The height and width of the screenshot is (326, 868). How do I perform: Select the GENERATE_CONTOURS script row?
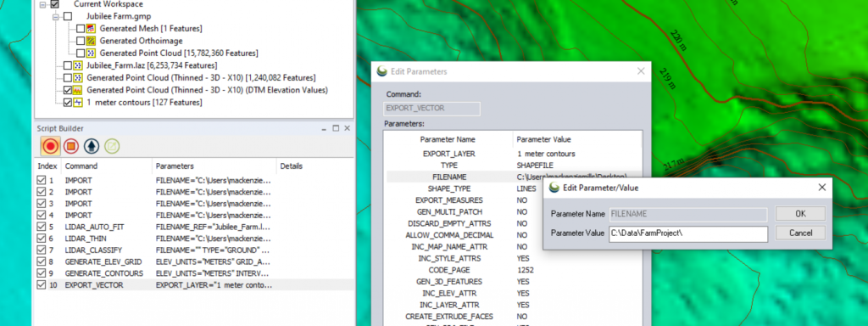[x=194, y=273]
